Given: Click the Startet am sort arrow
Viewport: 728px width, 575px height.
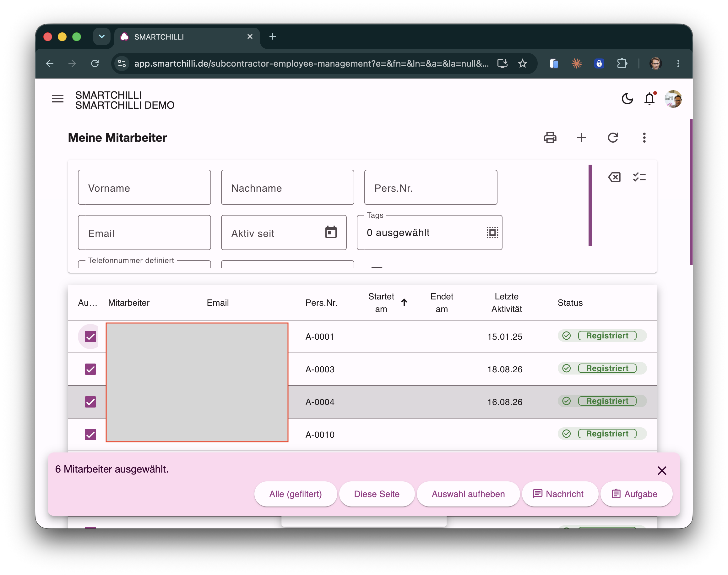Looking at the screenshot, I should point(404,302).
